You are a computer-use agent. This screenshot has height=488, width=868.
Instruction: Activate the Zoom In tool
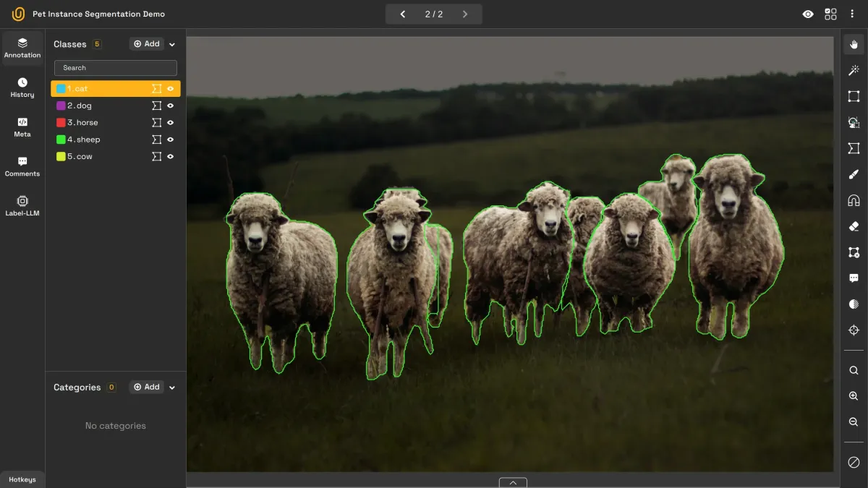pos(853,395)
